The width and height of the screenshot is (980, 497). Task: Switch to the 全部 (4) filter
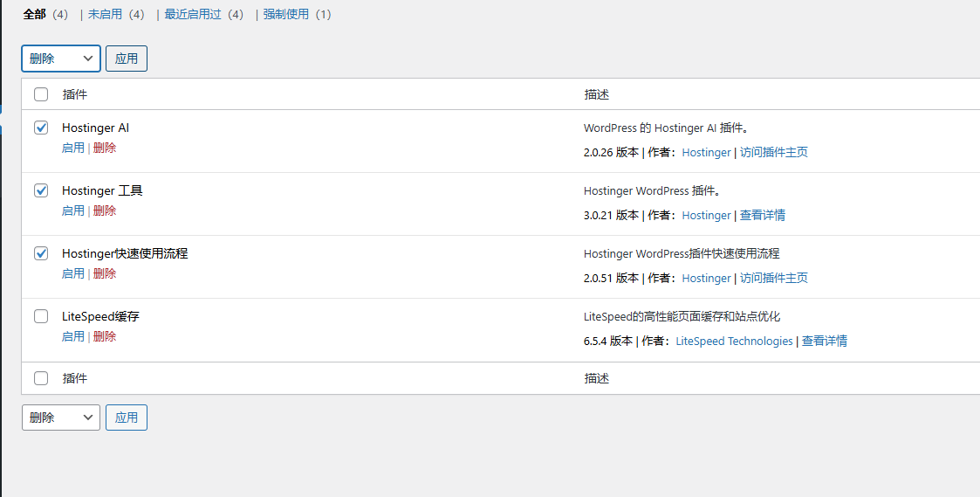coord(45,14)
